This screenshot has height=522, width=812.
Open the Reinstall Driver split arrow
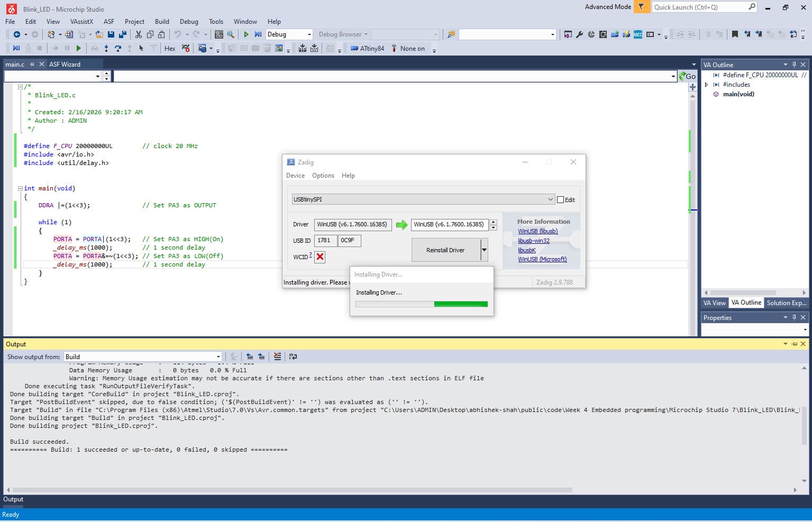coord(484,250)
